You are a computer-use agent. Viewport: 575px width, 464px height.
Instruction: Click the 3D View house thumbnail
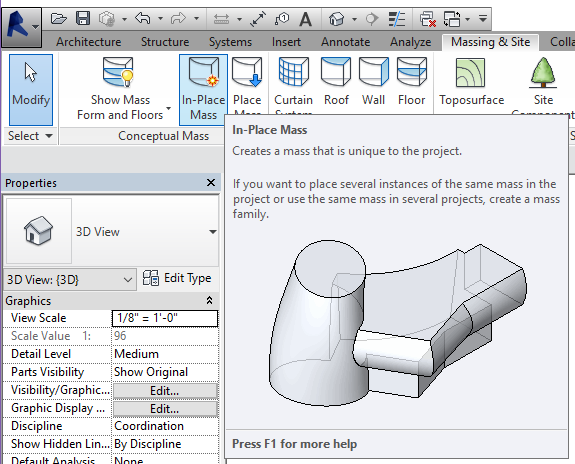tap(39, 231)
